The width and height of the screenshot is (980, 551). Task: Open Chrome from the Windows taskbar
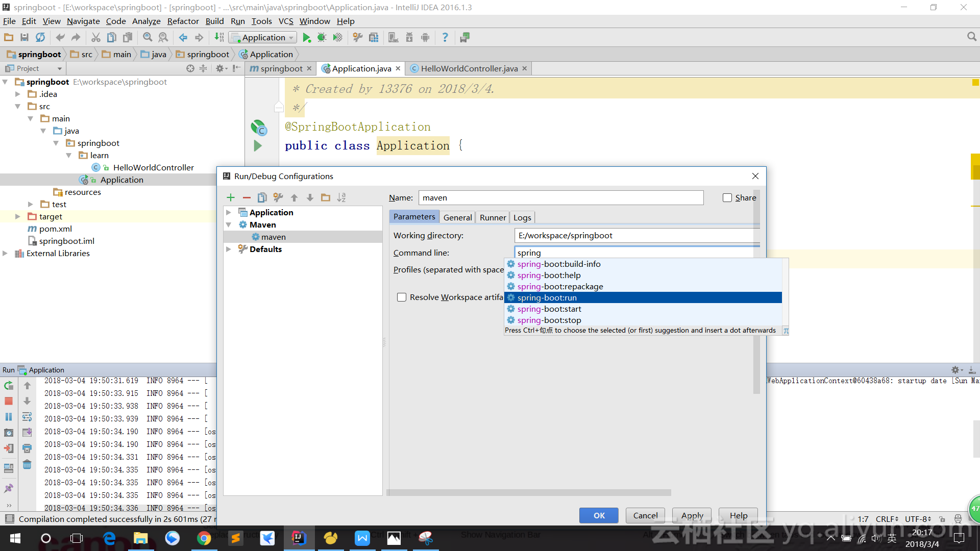coord(204,538)
